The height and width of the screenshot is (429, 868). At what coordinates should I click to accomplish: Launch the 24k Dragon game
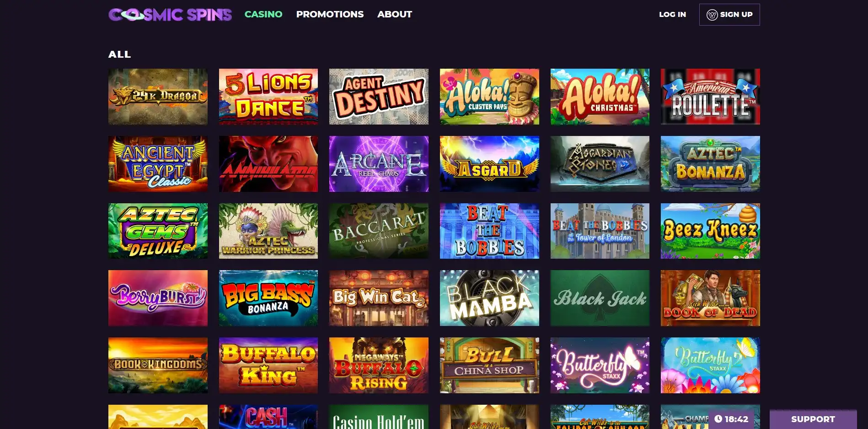pos(158,97)
